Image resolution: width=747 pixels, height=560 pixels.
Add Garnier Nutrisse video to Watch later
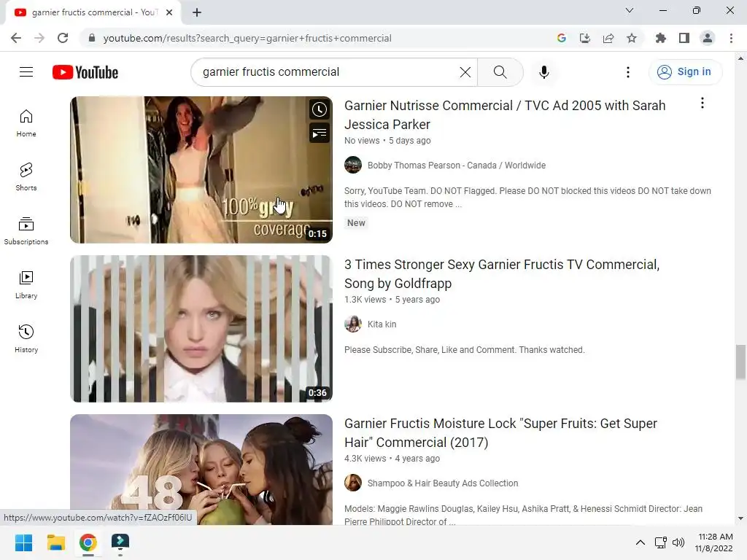pos(320,109)
